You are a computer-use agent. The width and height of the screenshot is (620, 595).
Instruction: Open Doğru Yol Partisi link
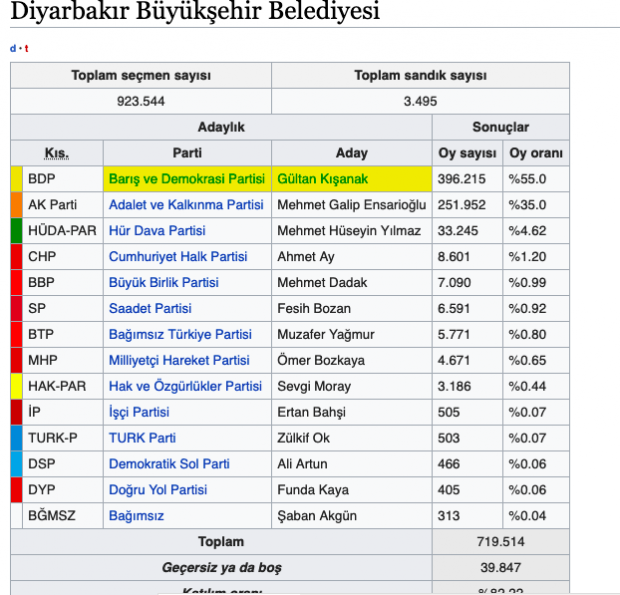(x=158, y=489)
